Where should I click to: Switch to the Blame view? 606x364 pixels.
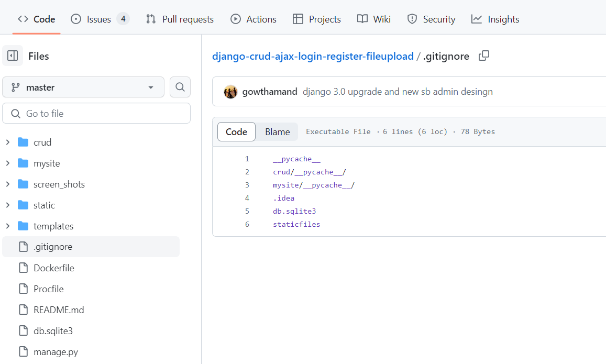(x=277, y=132)
